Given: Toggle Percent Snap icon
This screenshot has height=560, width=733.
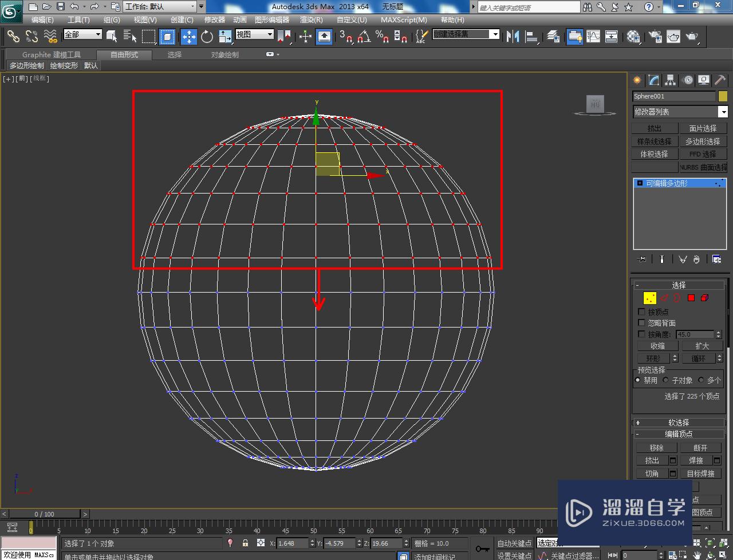Looking at the screenshot, I should point(382,37).
